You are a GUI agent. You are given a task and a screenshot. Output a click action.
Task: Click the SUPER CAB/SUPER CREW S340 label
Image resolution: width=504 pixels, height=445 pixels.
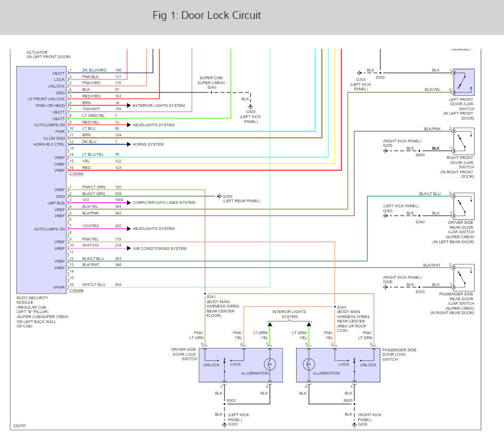[x=211, y=83]
